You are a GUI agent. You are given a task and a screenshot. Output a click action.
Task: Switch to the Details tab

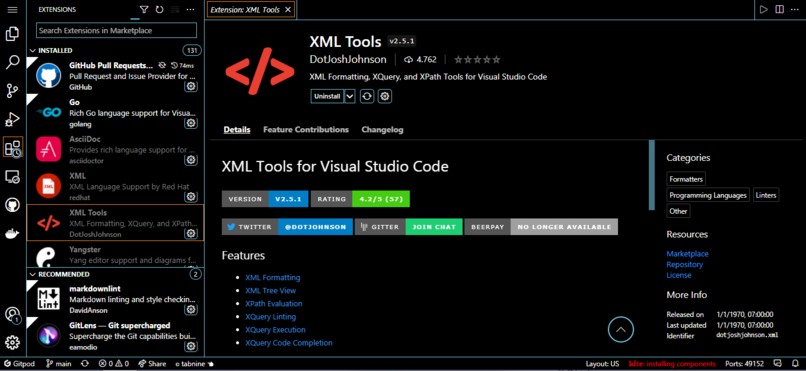(x=237, y=129)
